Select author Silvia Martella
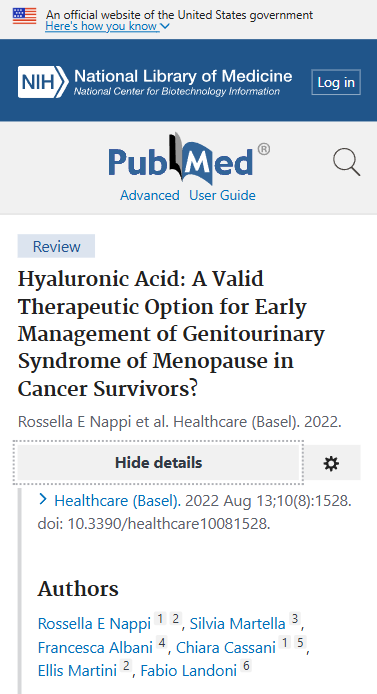The image size is (377, 694). (x=238, y=624)
